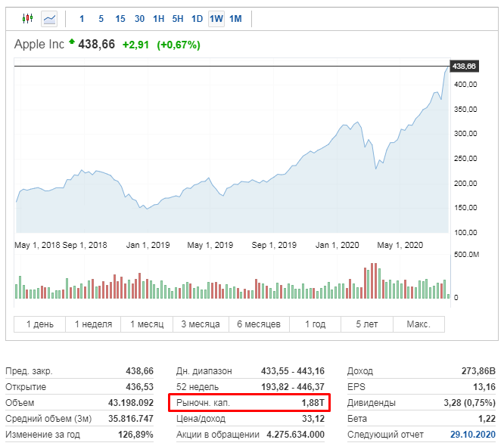
Task: Show the 1 год range
Action: coord(315,324)
